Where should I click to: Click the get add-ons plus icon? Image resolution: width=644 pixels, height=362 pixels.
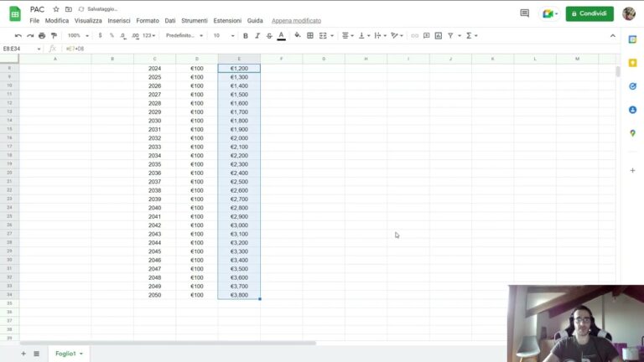coord(632,170)
